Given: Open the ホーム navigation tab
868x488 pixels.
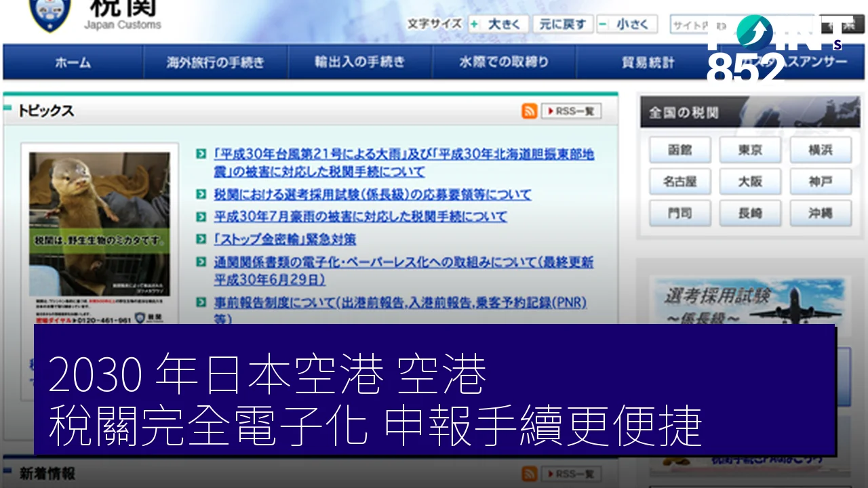Looking at the screenshot, I should tap(73, 62).
